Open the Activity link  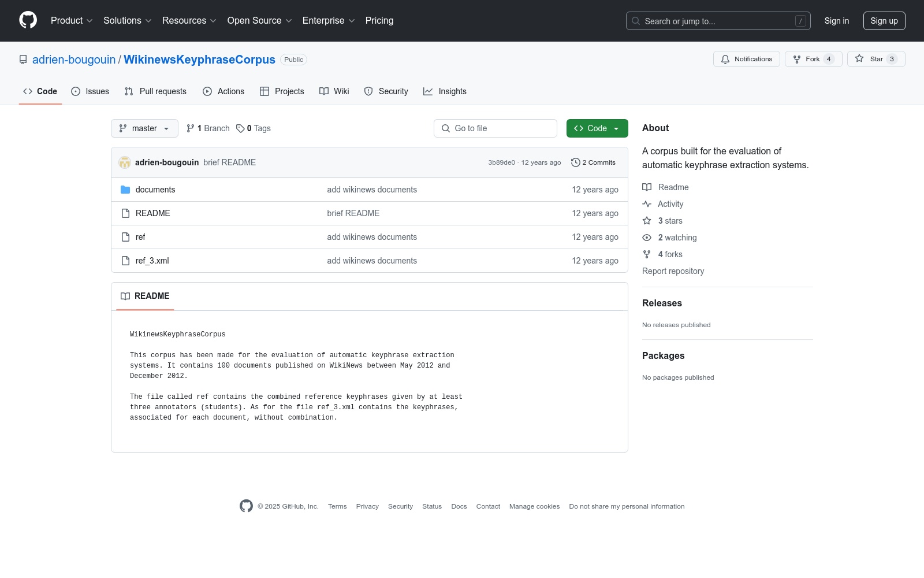coord(663,204)
